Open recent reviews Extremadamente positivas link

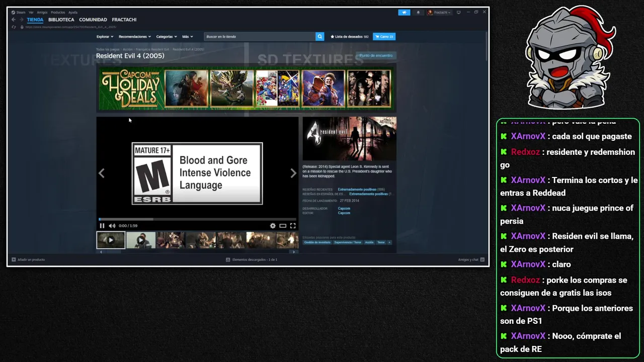(357, 190)
